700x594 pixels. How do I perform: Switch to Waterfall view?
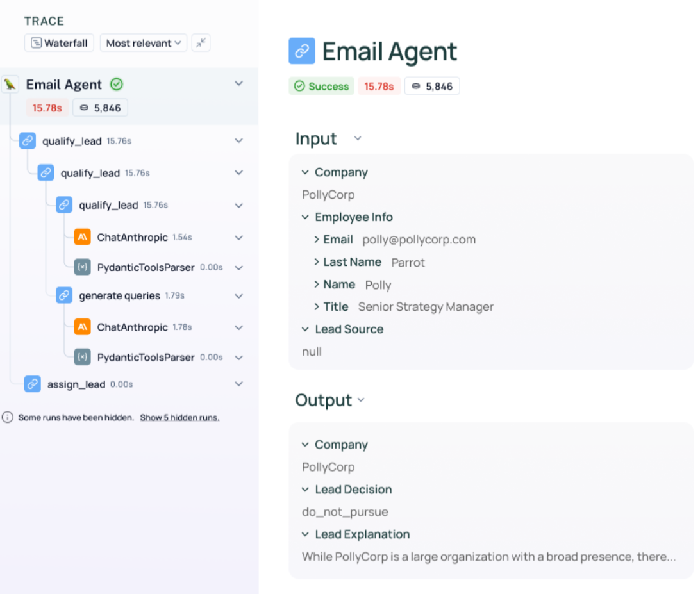(x=60, y=43)
